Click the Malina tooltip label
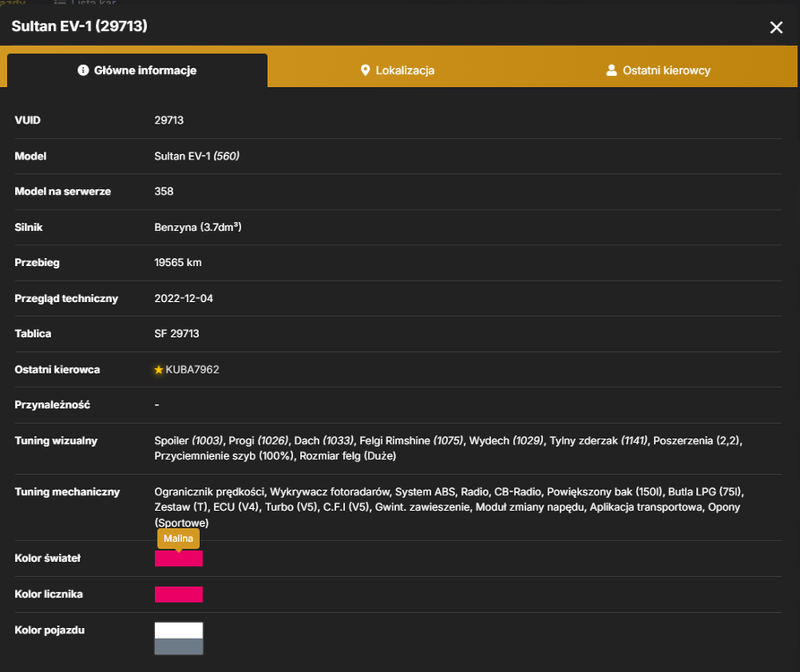This screenshot has width=800, height=672. pyautogui.click(x=178, y=538)
